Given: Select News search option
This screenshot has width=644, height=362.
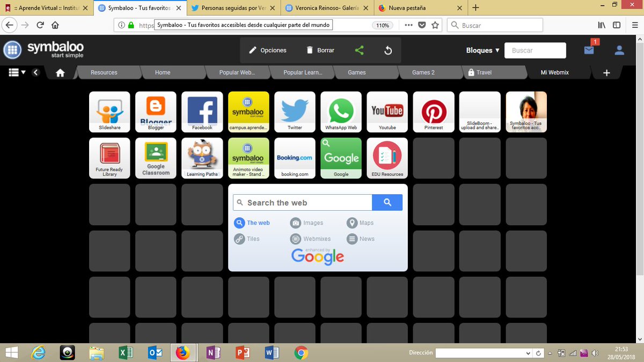Looking at the screenshot, I should pos(361,239).
